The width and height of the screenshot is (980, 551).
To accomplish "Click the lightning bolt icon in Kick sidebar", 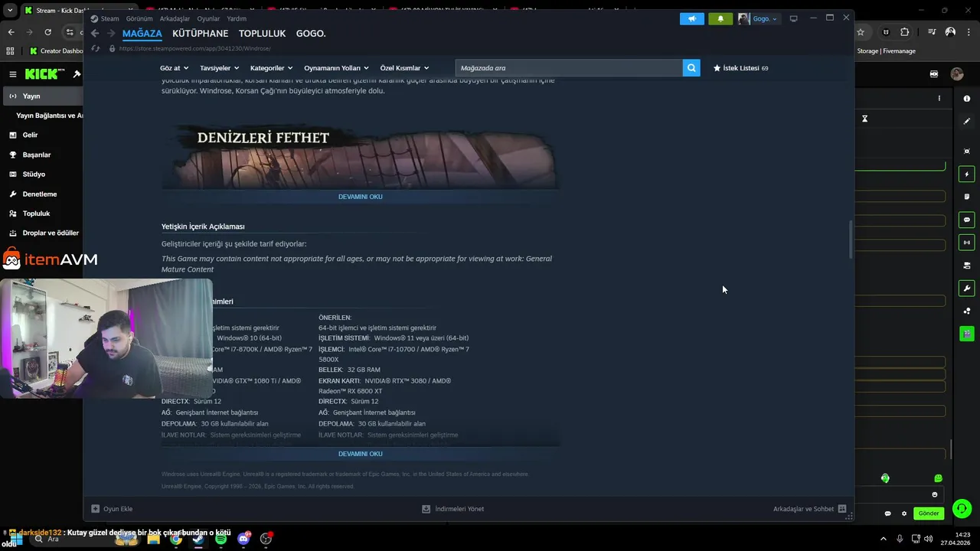I will [x=966, y=174].
